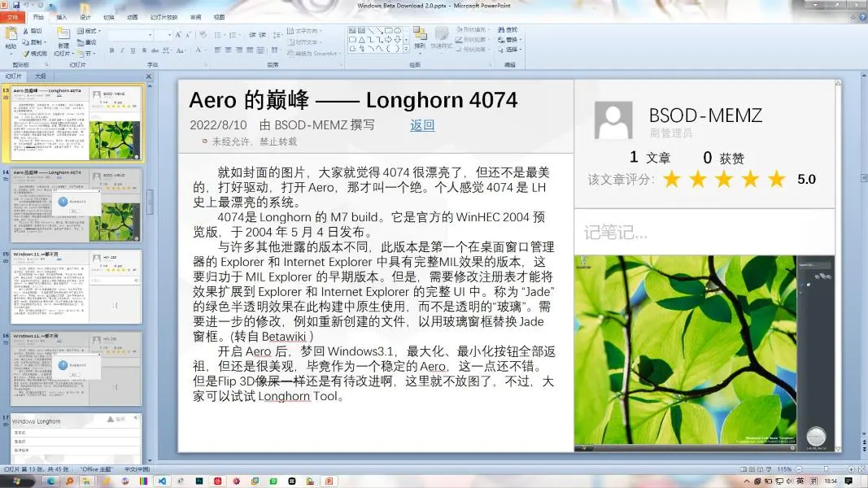Open the font size dropdown

coord(169,35)
